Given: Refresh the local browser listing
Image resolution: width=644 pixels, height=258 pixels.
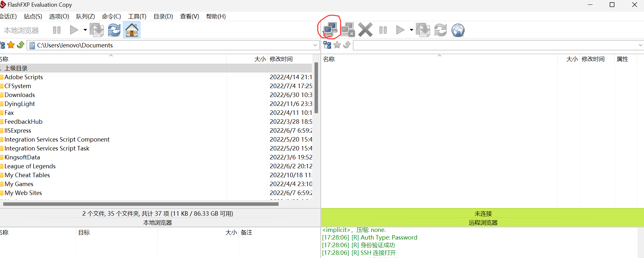Looking at the screenshot, I should click(114, 30).
